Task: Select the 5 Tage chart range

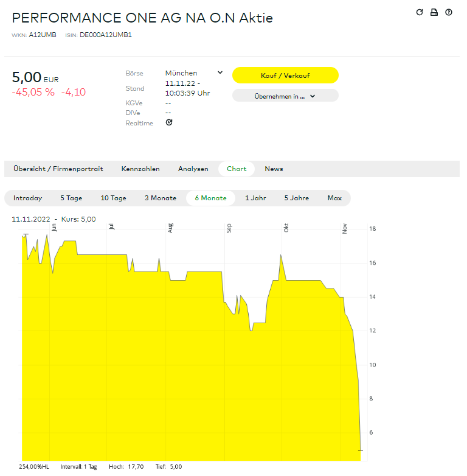Action: point(71,198)
